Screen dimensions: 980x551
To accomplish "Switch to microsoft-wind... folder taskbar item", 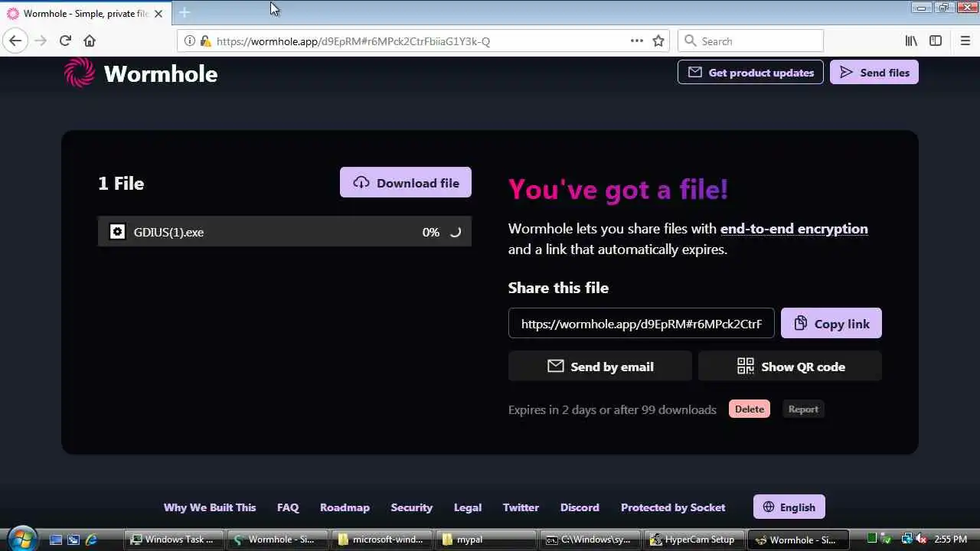I will [382, 540].
